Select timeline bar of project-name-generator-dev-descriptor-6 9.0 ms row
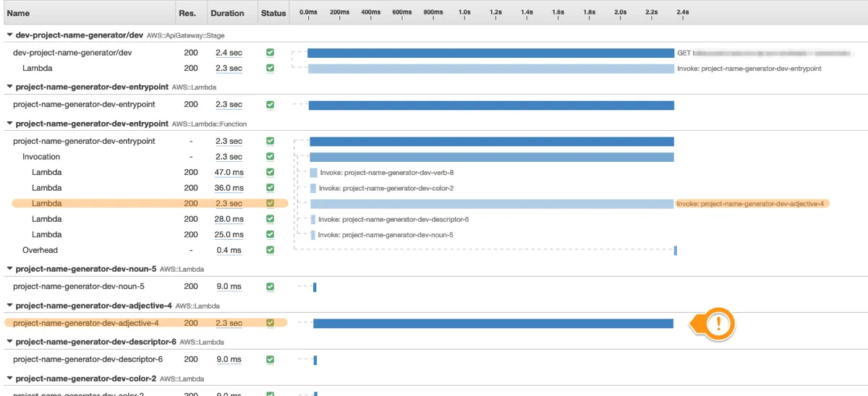 315,359
